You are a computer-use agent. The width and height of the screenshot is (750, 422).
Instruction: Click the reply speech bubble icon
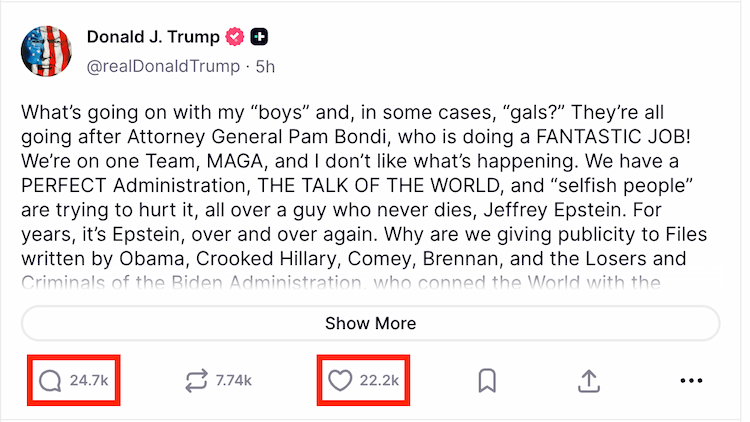(x=49, y=380)
